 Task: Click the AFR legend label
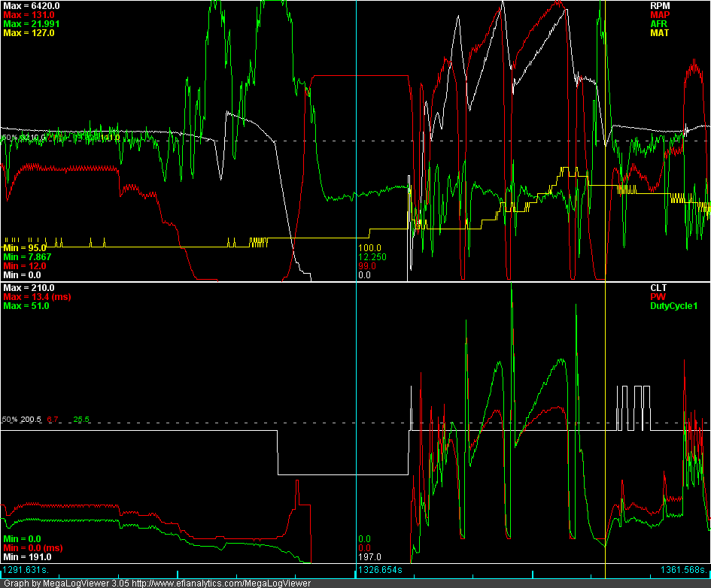point(659,24)
